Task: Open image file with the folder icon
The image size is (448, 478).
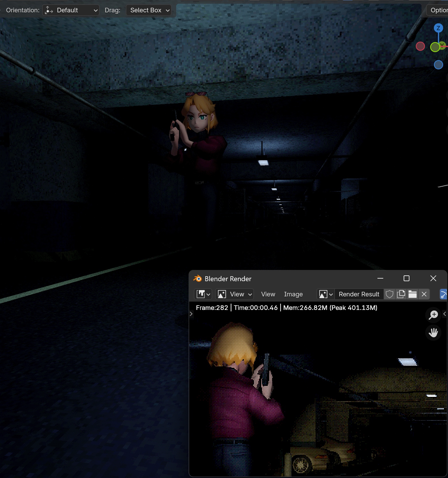Action: pos(412,294)
